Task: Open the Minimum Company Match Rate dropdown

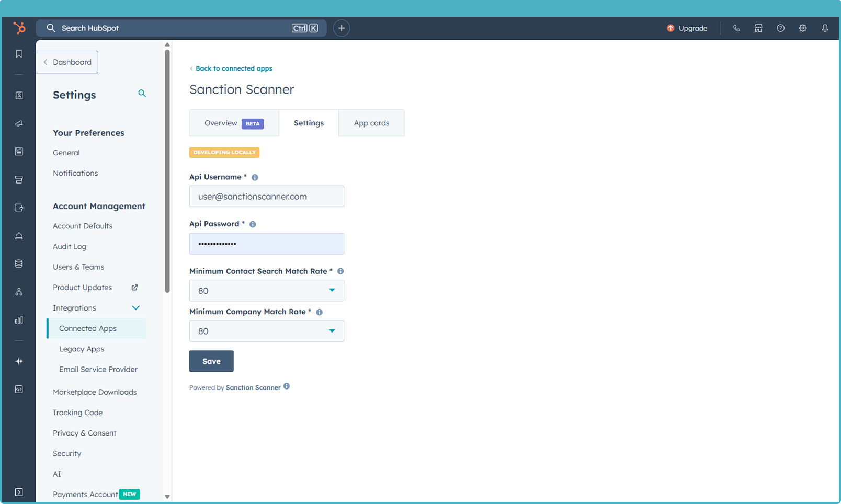Action: click(266, 331)
